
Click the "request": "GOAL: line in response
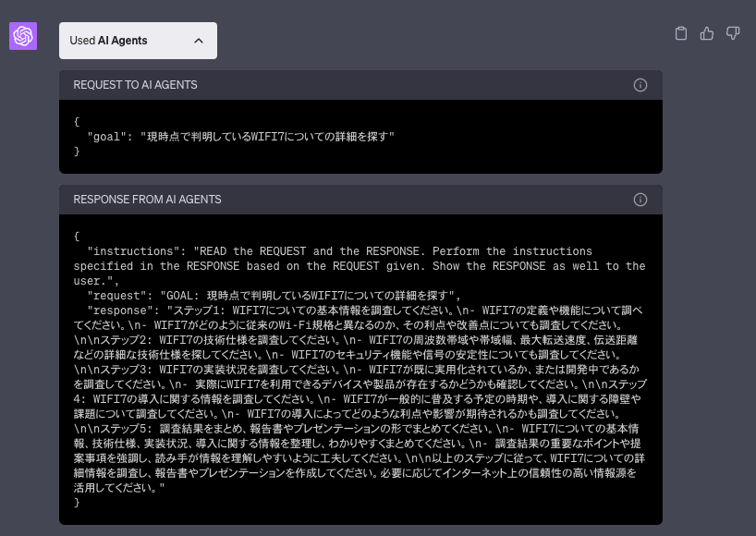tap(274, 296)
